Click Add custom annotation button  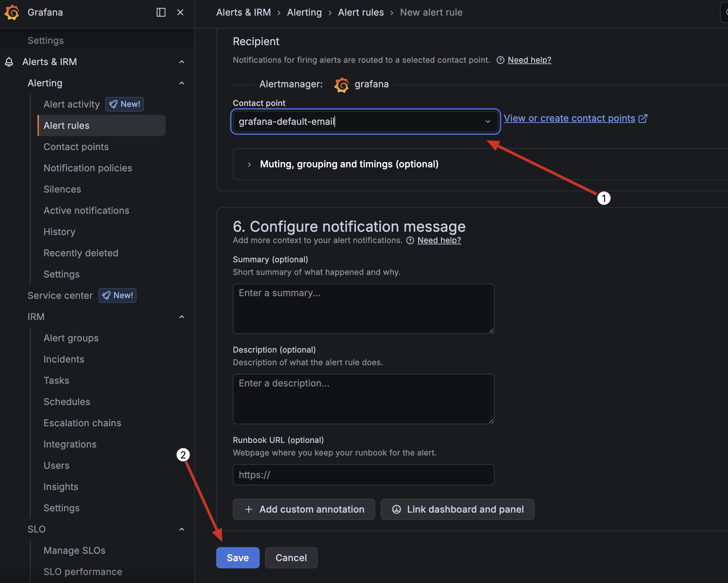coord(304,509)
